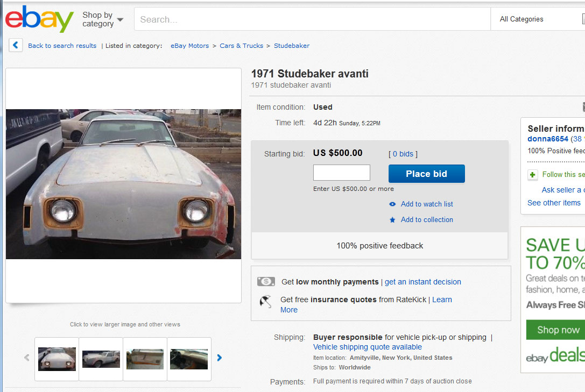
Task: Click the eye icon for watch list
Action: 392,204
